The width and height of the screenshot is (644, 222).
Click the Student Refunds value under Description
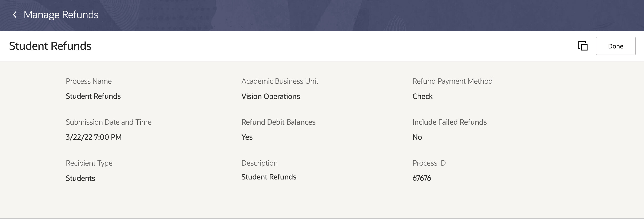(x=269, y=177)
